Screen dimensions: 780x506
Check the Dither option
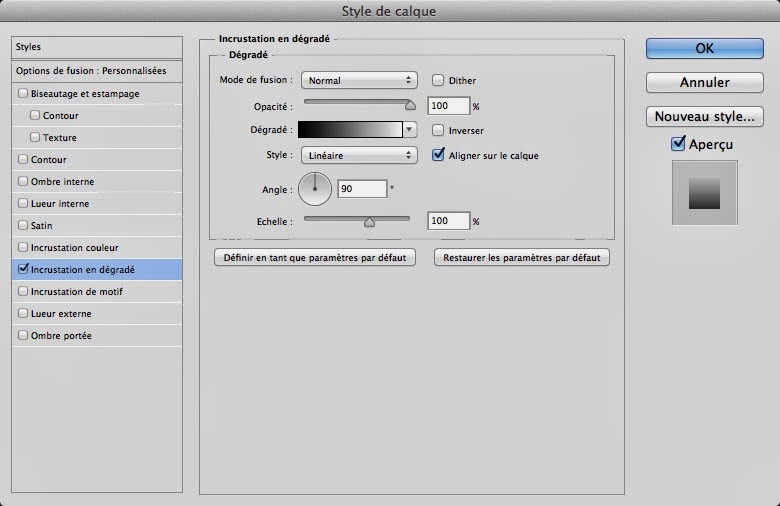[438, 80]
